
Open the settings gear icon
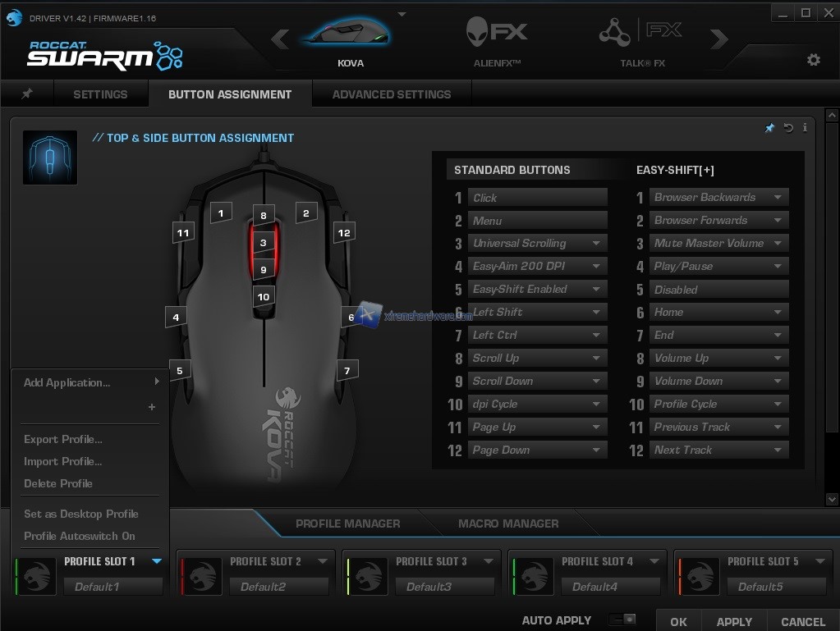(813, 60)
